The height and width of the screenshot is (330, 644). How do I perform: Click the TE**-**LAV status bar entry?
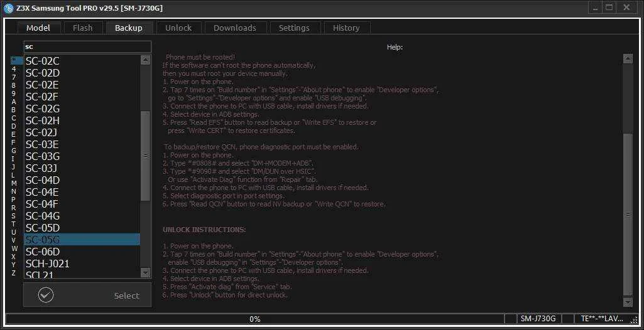click(x=602, y=319)
